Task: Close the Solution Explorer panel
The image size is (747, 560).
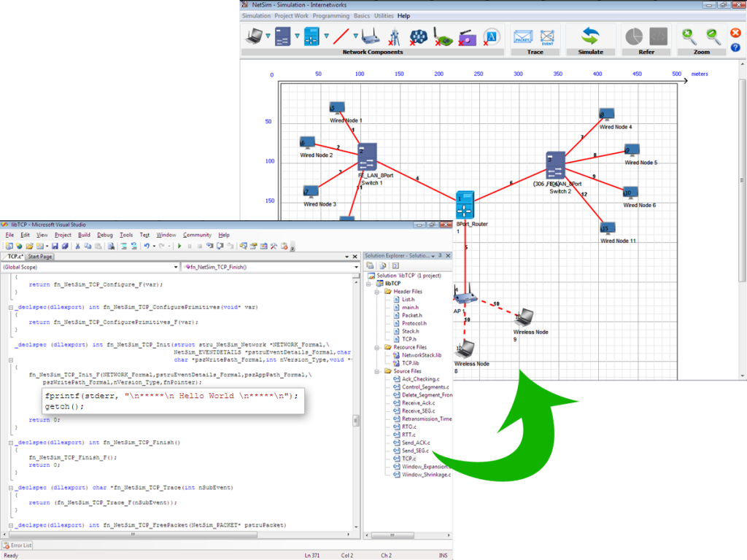Action: pos(448,256)
